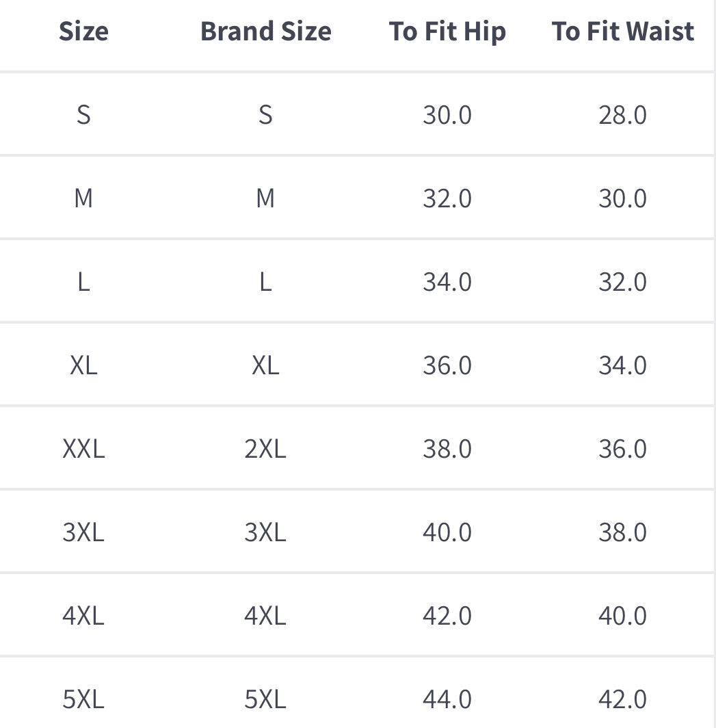Select the XXL size cell
This screenshot has height=728, width=716.
click(x=83, y=449)
